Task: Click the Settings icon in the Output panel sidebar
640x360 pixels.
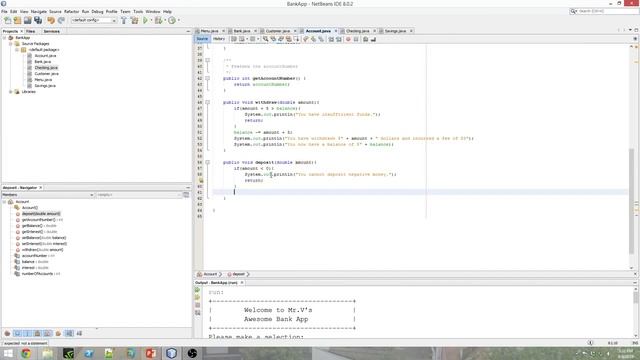Action: [198, 313]
